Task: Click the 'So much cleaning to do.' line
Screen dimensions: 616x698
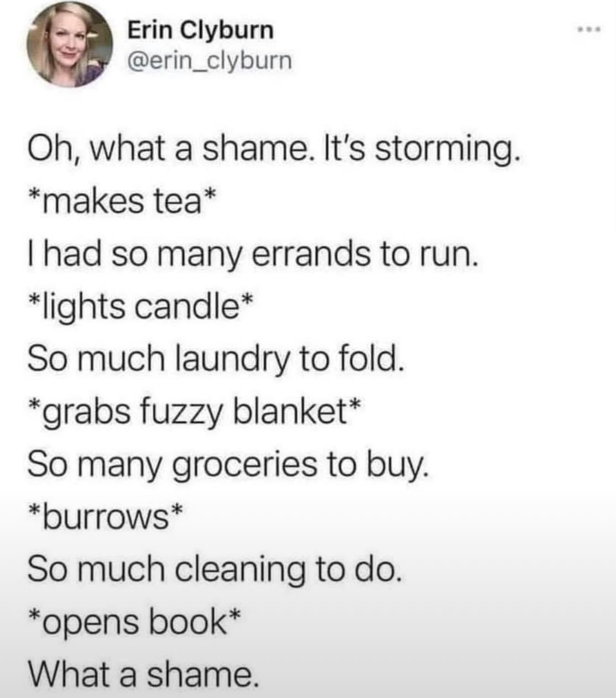Action: [213, 569]
